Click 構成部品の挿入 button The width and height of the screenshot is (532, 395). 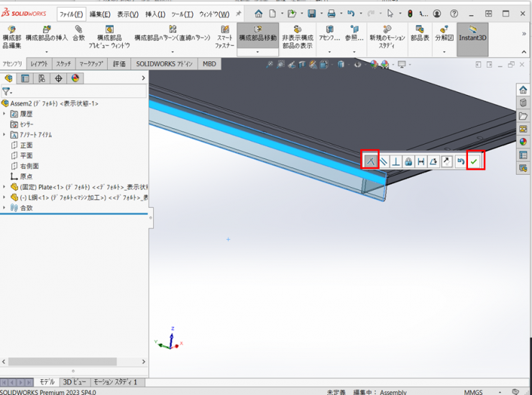click(47, 37)
